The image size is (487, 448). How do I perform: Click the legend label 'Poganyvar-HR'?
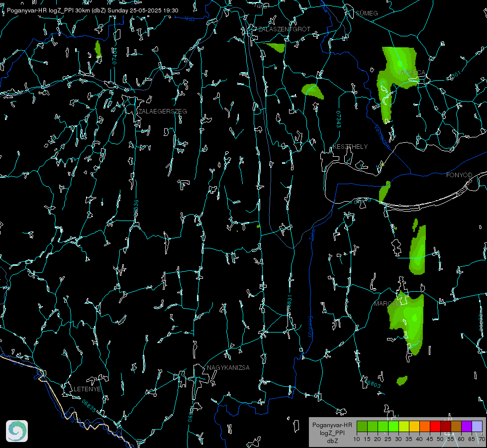pos(332,425)
